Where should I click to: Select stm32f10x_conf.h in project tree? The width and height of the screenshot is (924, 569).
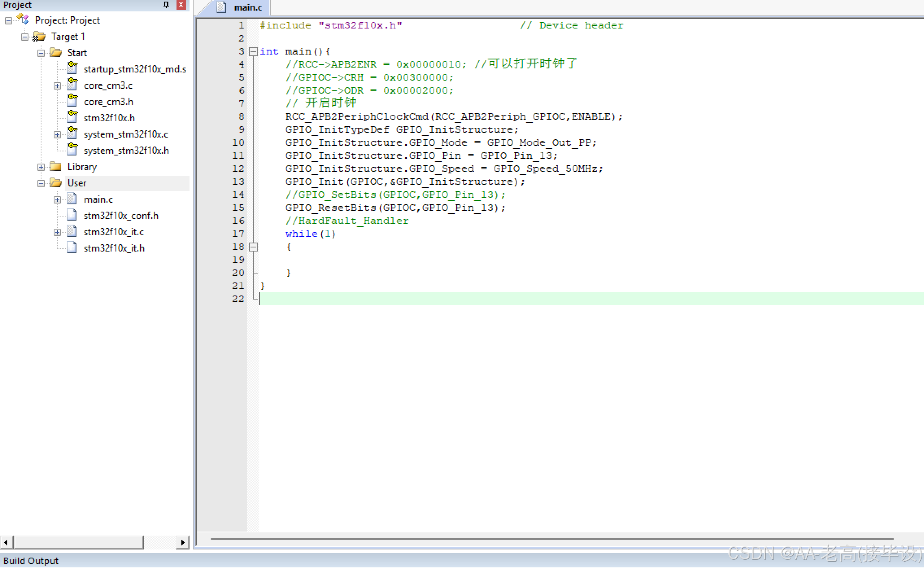pyautogui.click(x=121, y=216)
